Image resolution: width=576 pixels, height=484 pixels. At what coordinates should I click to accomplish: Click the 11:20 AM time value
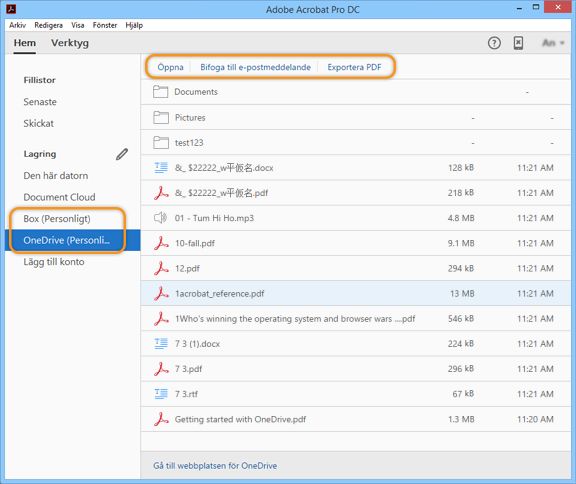(535, 419)
